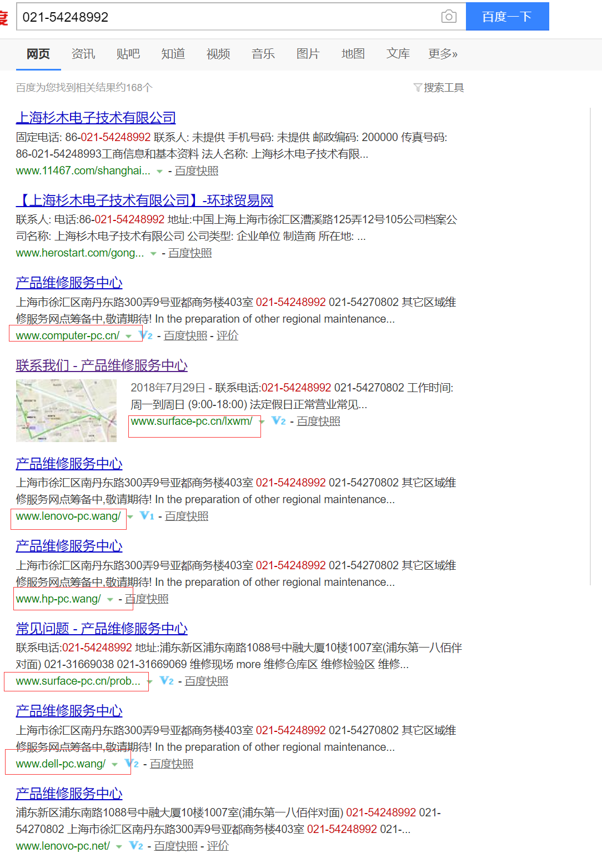Switch to the 网页 tab

point(38,54)
